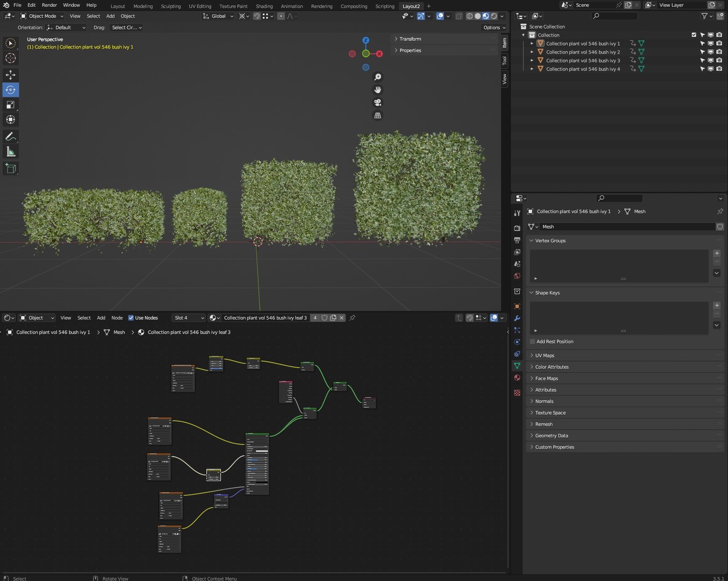
Task: Open the World properties tab
Action: tap(517, 276)
